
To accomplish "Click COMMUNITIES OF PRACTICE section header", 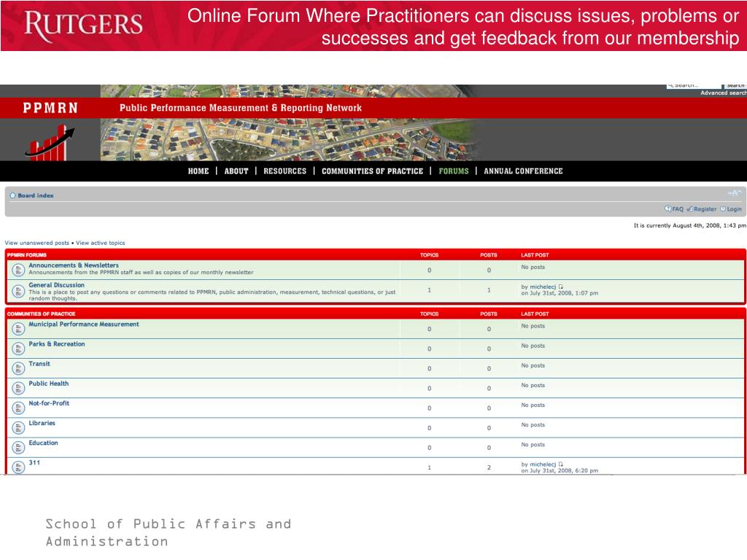I will tap(41, 314).
